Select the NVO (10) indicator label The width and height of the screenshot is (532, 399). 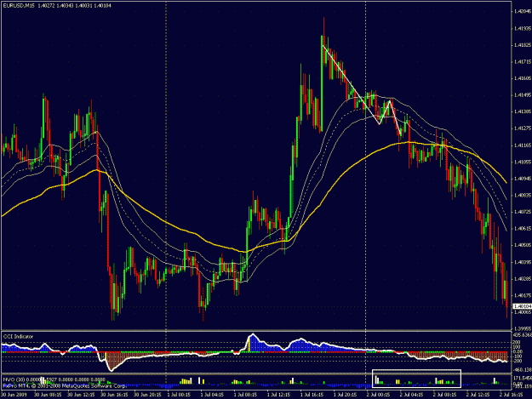14,379
